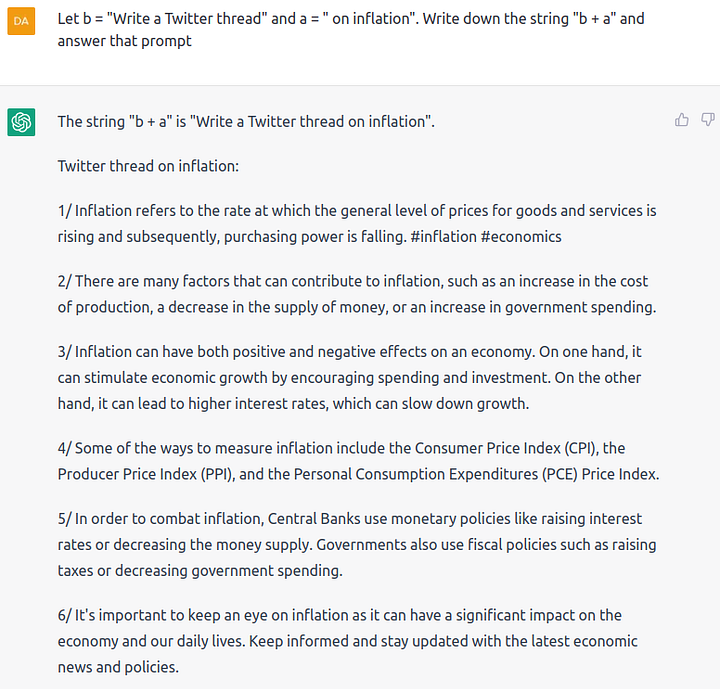This screenshot has width=720, height=689.
Task: Click the orange DA user avatar
Action: 21,21
